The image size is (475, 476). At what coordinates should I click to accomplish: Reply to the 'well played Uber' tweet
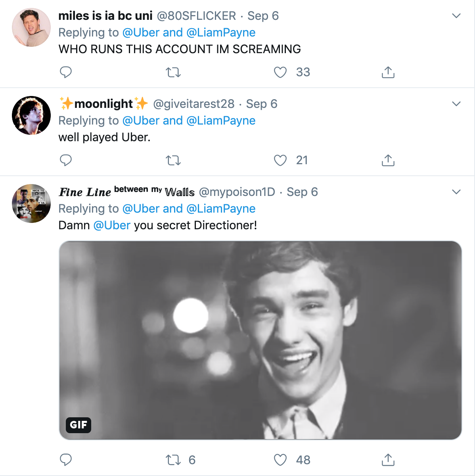66,160
